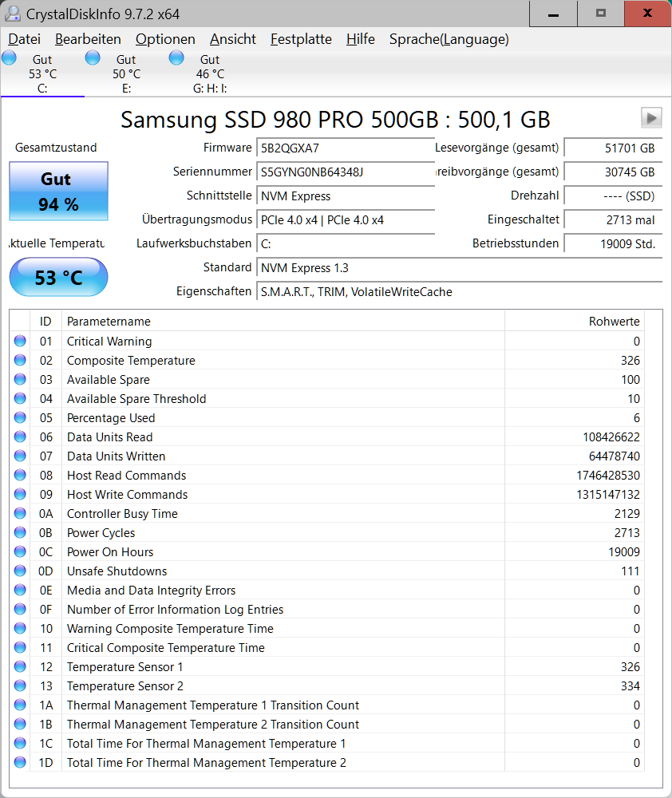Image resolution: width=672 pixels, height=798 pixels.
Task: Select the Samsung SSD 980 PRO model title
Action: (x=335, y=120)
